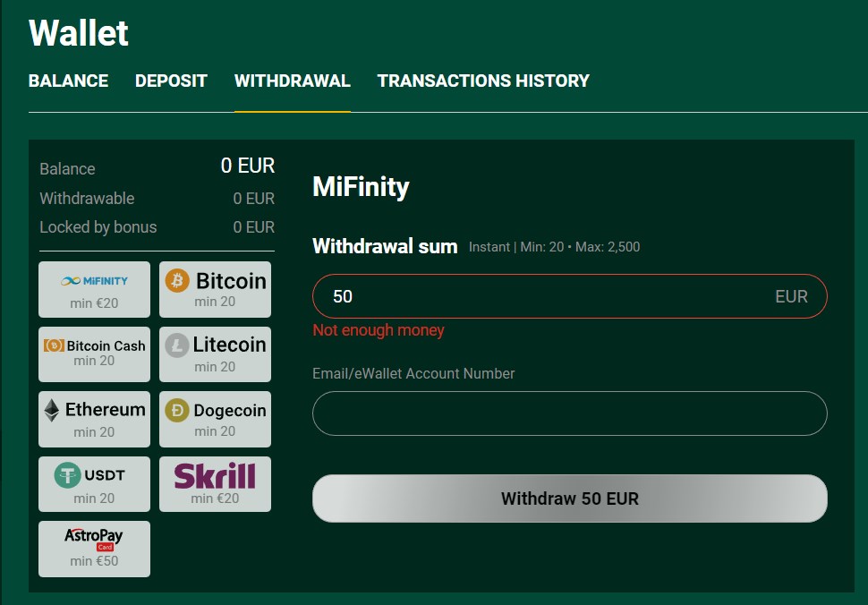Pick the Bitcoin Cash payment option

94,353
